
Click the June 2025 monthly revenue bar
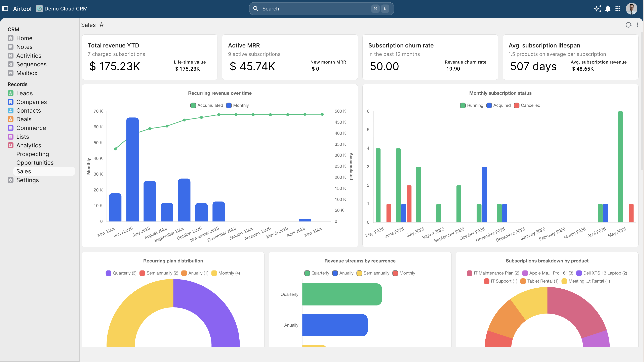click(132, 169)
